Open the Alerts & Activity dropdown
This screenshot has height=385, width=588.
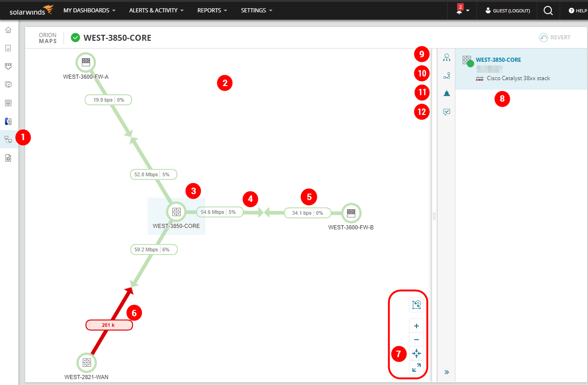coord(156,11)
